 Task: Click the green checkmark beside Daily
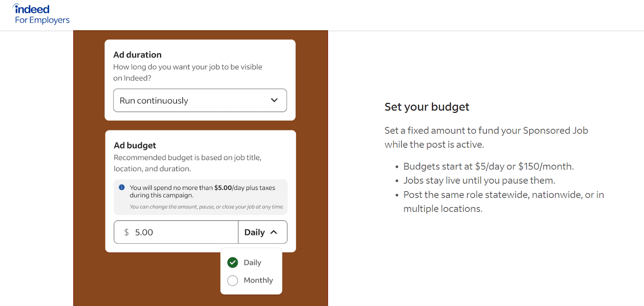tap(233, 263)
